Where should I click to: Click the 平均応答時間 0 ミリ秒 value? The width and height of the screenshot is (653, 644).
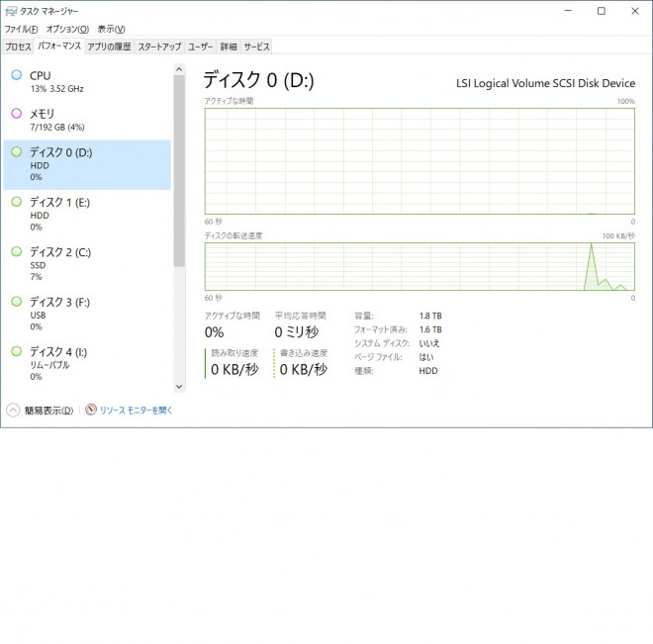tap(297, 332)
